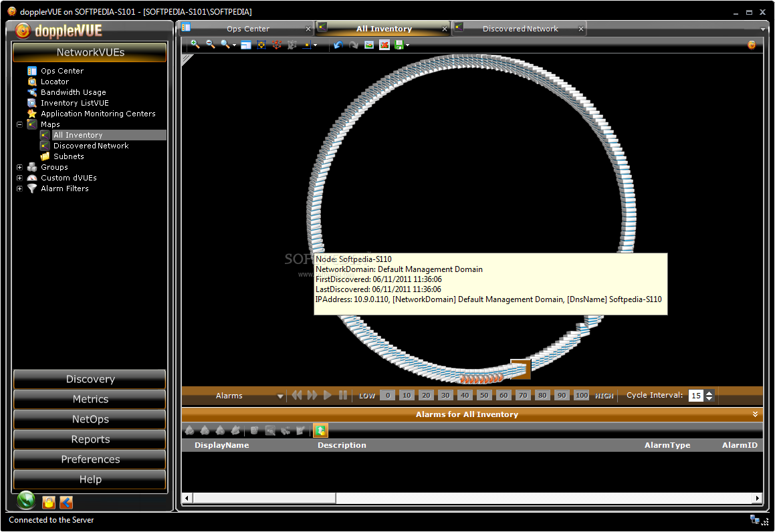Click the gray cube layout icon
This screenshot has width=775, height=532.
tap(292, 45)
